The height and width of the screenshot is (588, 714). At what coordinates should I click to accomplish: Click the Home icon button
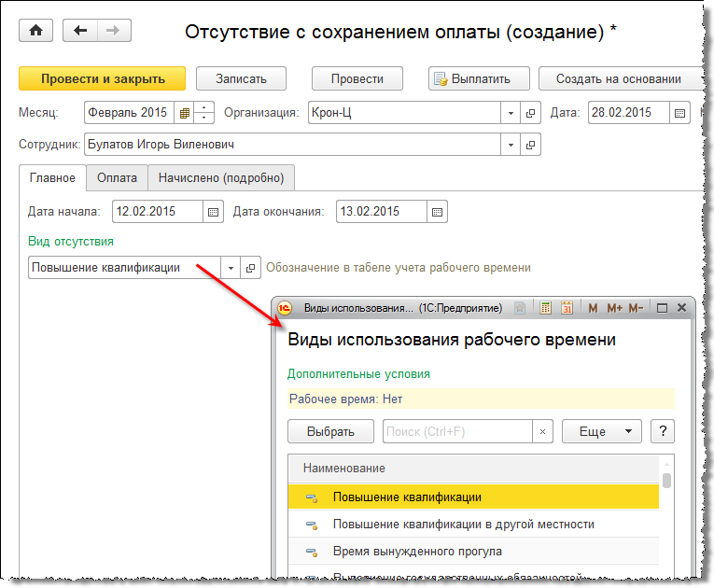(36, 31)
